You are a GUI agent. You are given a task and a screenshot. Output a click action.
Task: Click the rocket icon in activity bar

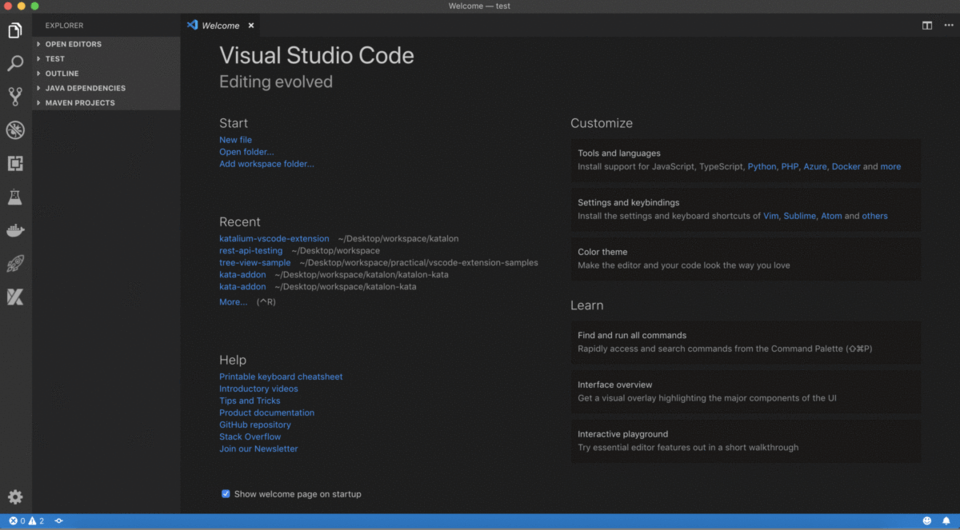click(15, 264)
